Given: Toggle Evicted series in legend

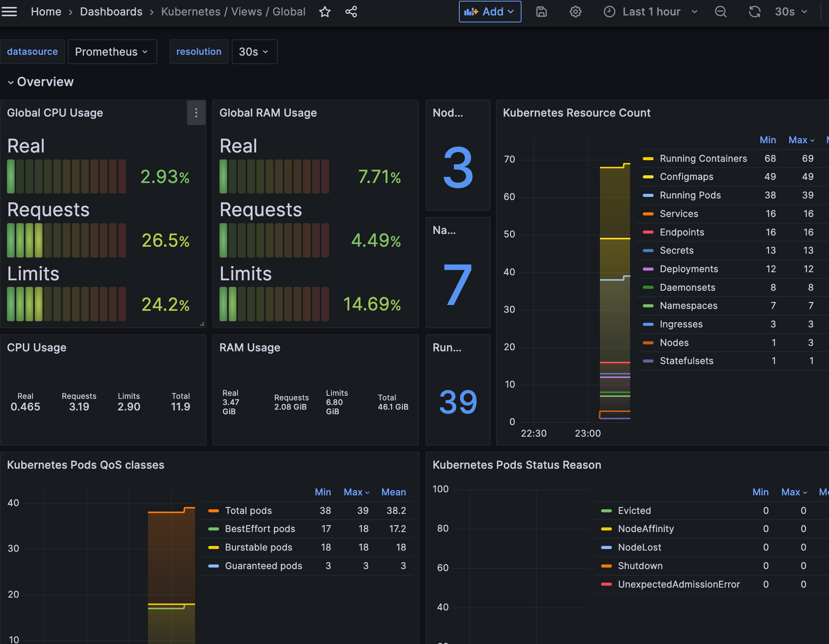Looking at the screenshot, I should tap(634, 510).
